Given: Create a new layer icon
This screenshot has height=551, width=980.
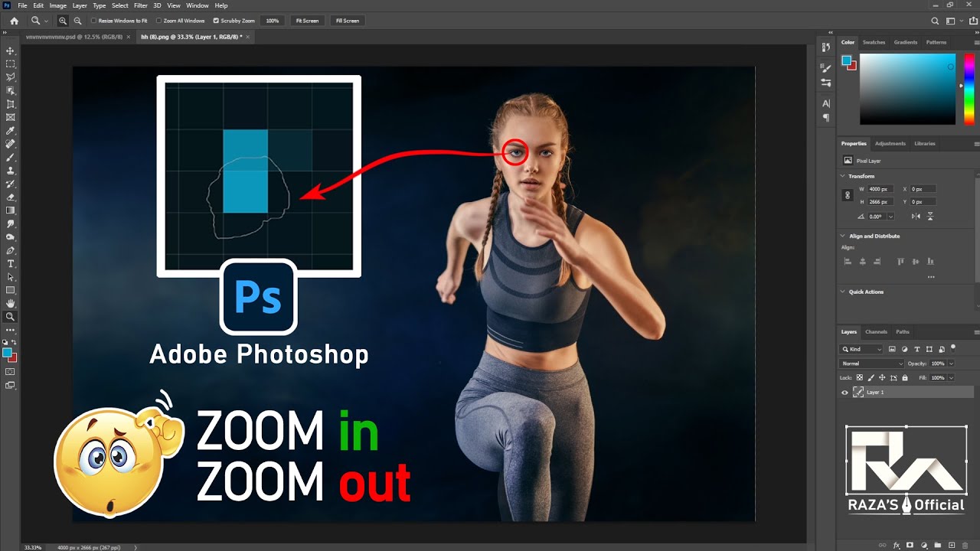Looking at the screenshot, I should [x=952, y=545].
